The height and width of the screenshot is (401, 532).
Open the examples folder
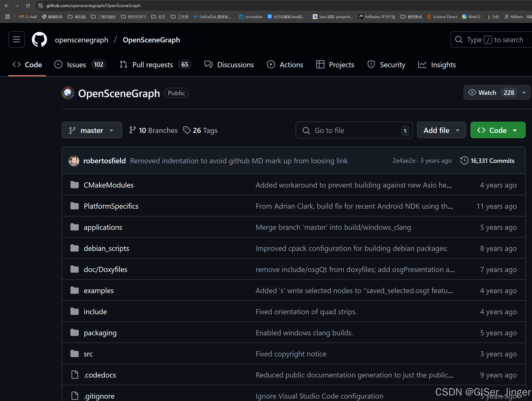click(99, 291)
